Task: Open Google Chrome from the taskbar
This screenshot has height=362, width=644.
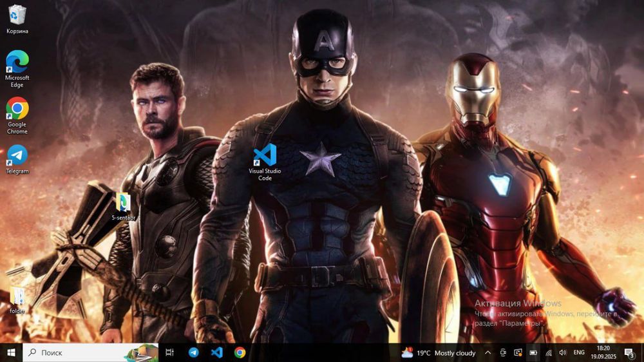Action: tap(240, 352)
